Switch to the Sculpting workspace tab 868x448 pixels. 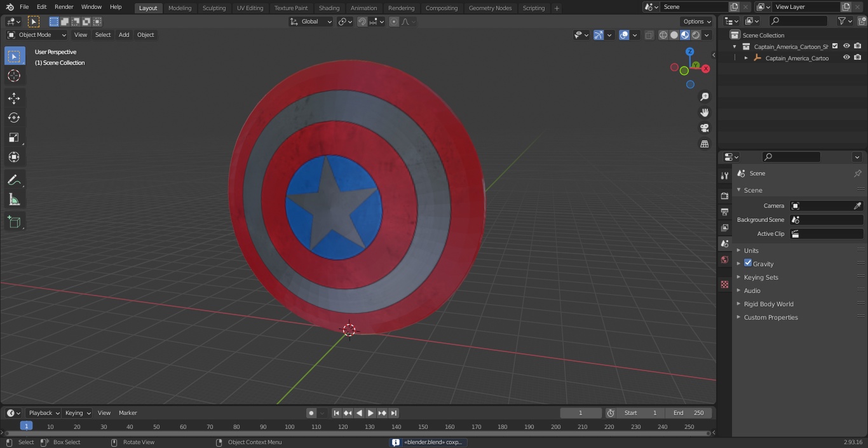pyautogui.click(x=214, y=8)
